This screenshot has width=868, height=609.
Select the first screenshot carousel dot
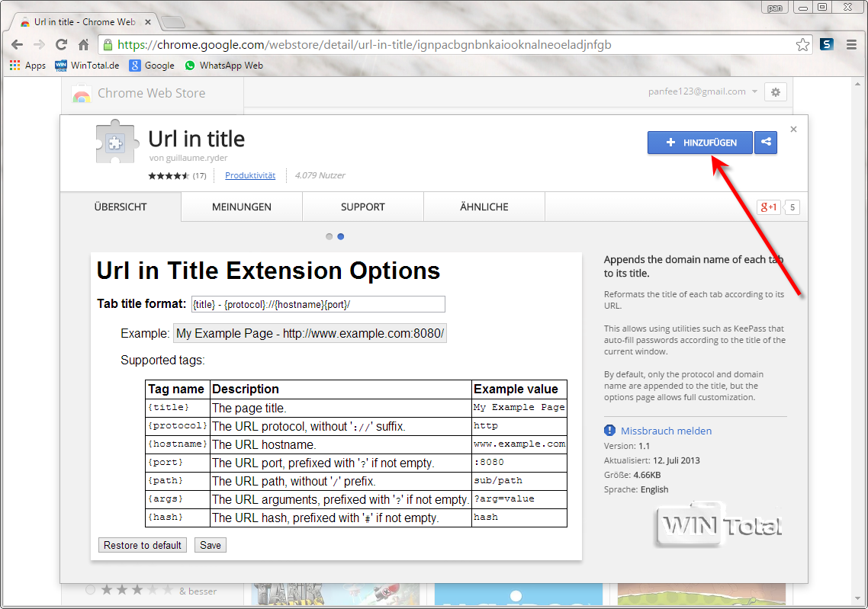[330, 237]
